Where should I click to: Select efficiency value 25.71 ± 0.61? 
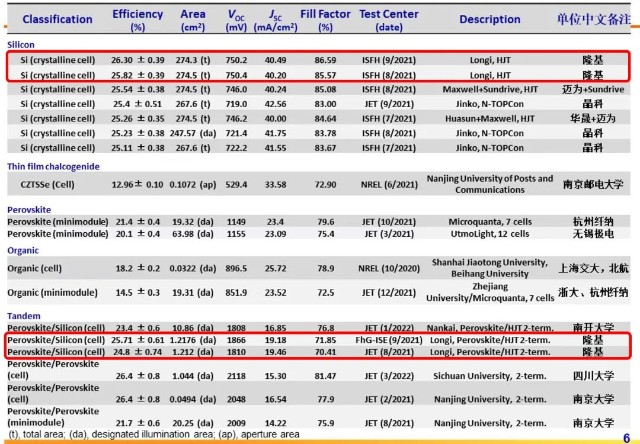coord(138,340)
